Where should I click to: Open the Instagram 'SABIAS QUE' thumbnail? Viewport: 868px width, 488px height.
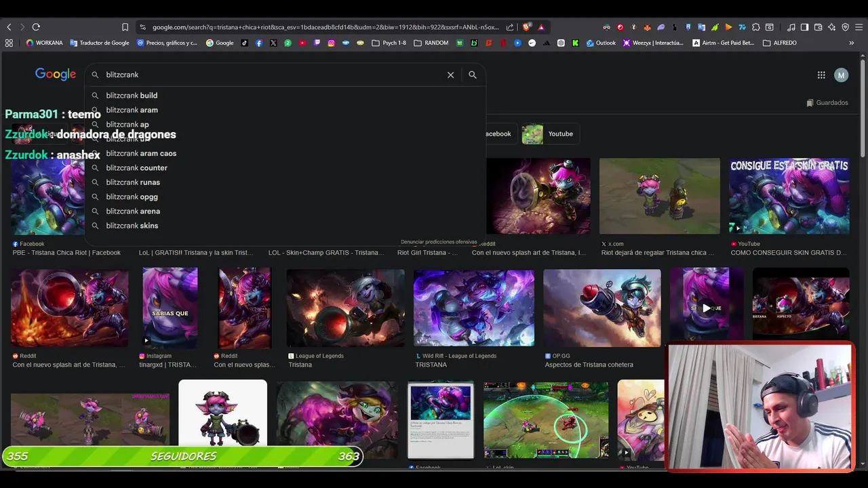pos(170,308)
